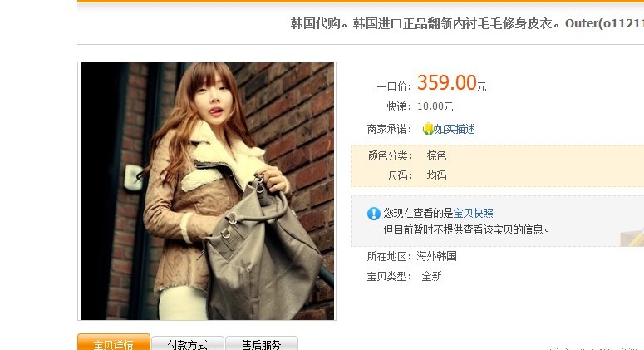Open the 如实描述 seller promise link
This screenshot has height=350, width=644.
(x=455, y=129)
